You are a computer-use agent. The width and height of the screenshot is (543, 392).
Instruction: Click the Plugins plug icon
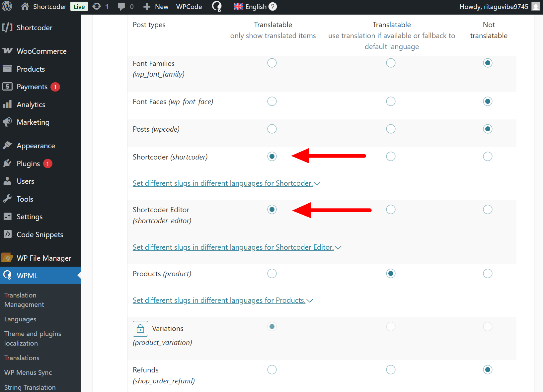[7, 163]
